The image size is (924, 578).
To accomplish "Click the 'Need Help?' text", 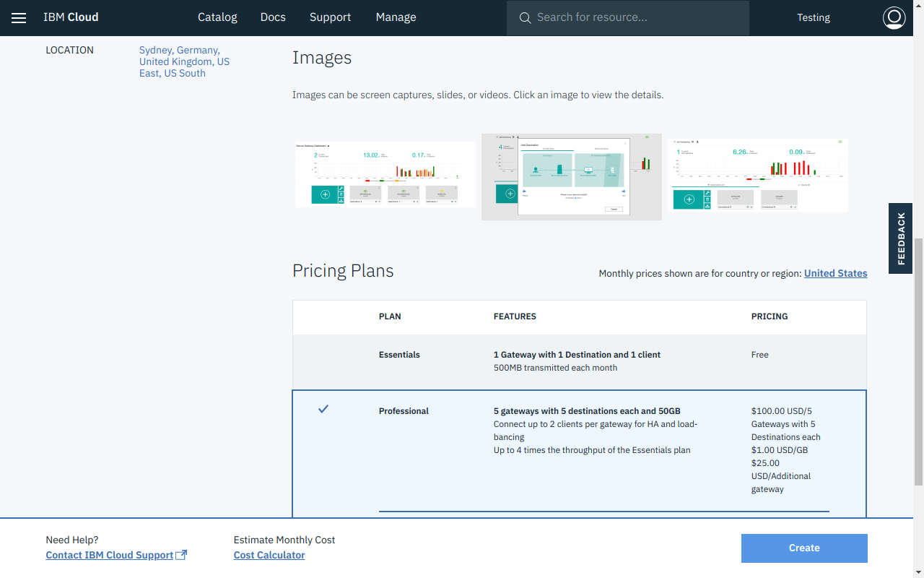I will [x=72, y=540].
